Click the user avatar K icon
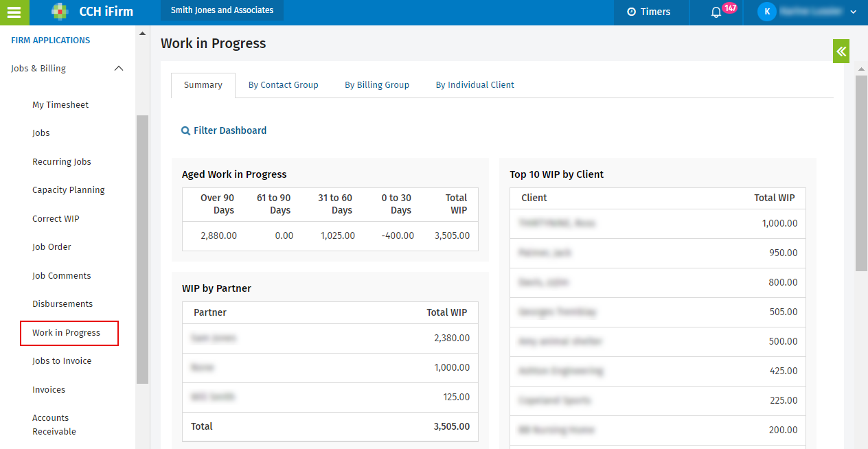 point(766,12)
